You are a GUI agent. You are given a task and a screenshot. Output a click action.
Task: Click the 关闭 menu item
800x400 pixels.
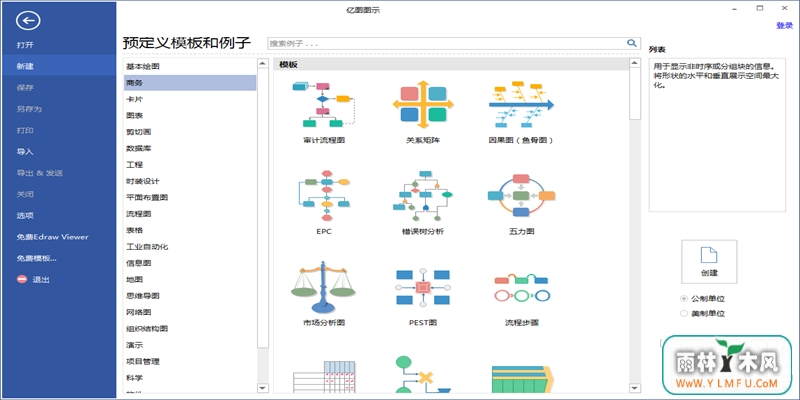click(25, 194)
